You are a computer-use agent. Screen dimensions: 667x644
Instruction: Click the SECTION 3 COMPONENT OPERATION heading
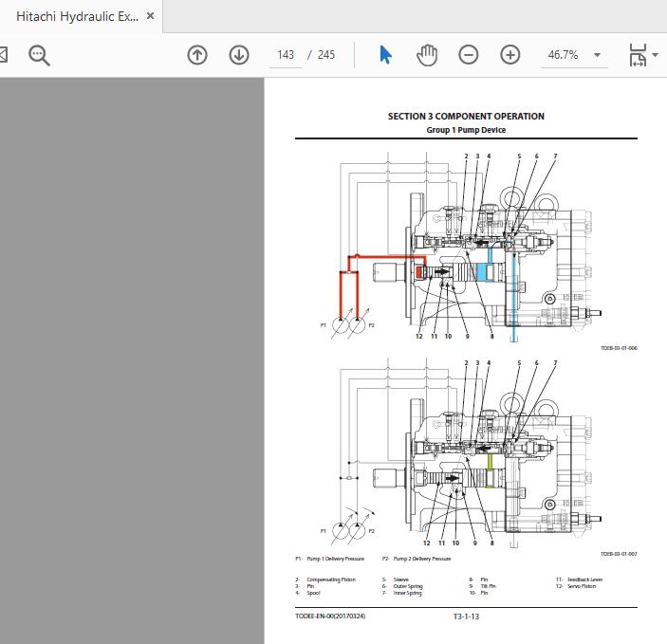[466, 116]
